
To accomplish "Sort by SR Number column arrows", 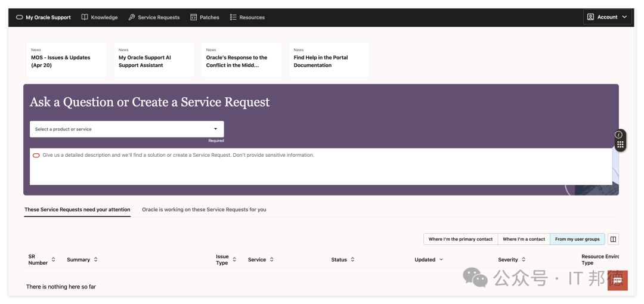I will (x=54, y=260).
